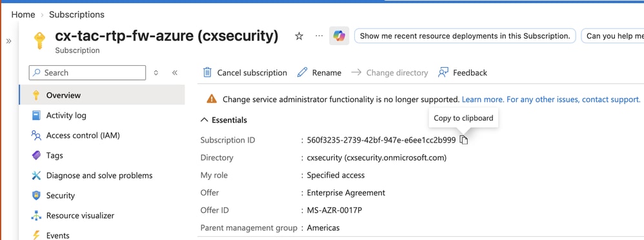Viewport: 644px width, 240px height.
Task: Collapse the Essentials section
Action: pos(223,120)
